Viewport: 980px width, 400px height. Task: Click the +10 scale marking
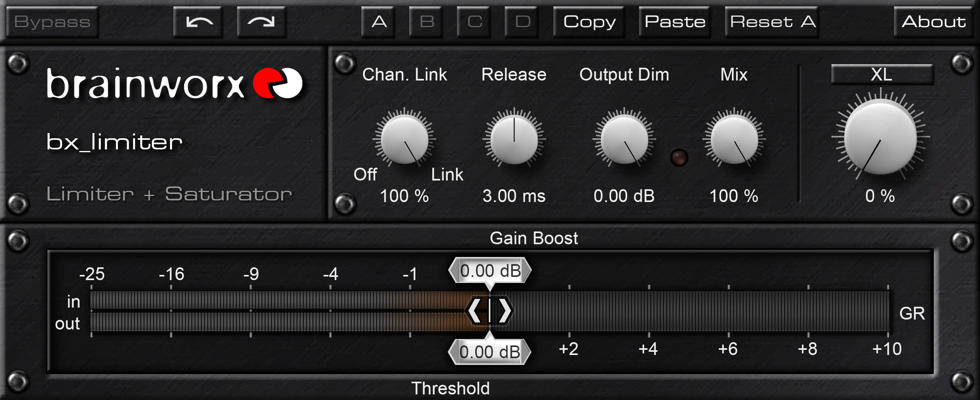887,349
